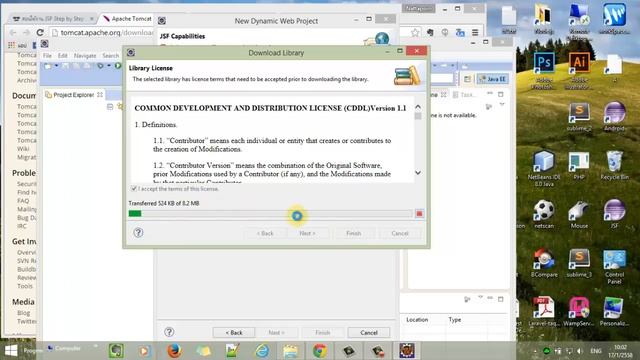This screenshot has height=360, width=640.
Task: Click Eclipse Run toolbar button
Action: 118,65
